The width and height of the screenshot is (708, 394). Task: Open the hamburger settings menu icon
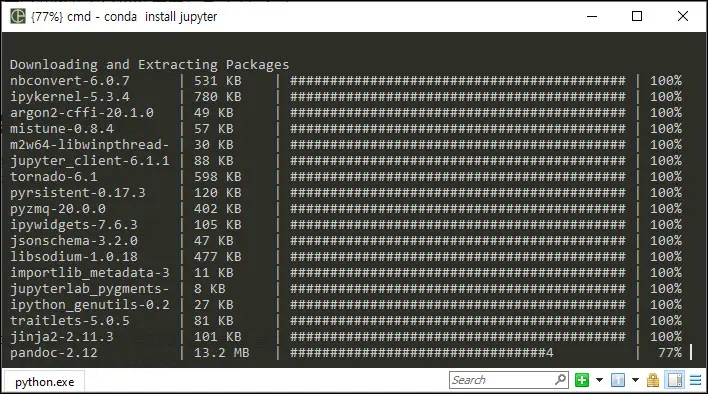click(x=696, y=380)
